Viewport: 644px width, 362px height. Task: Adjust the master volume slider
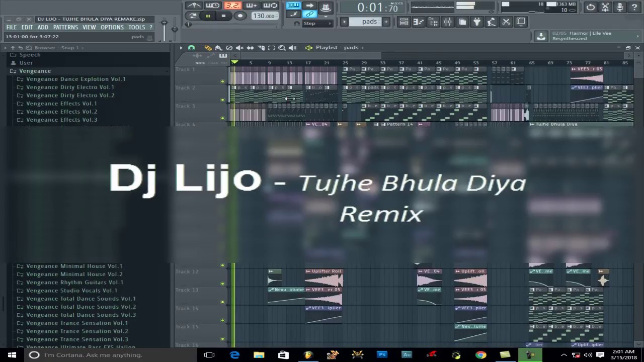click(164, 29)
